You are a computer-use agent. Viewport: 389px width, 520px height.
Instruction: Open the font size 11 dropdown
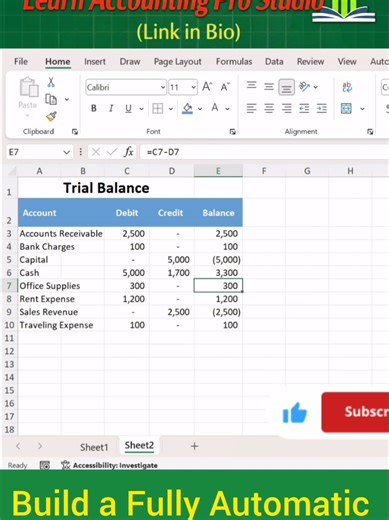pos(193,87)
